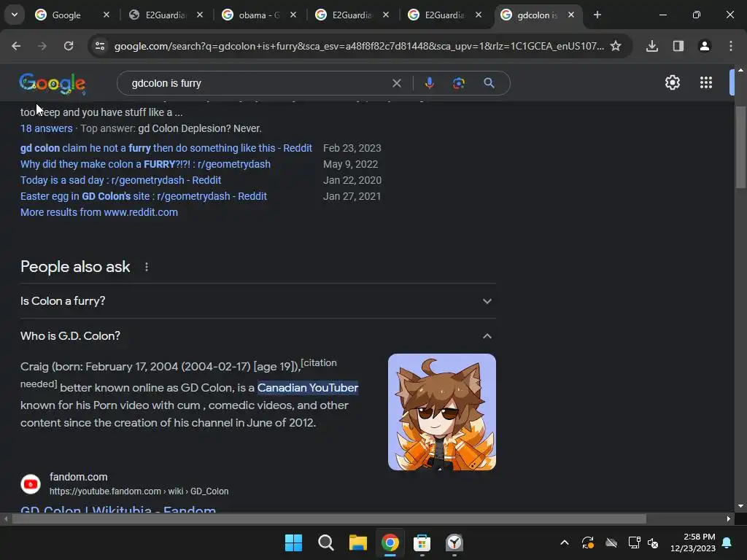The height and width of the screenshot is (560, 747).
Task: Click the taskbar date and time
Action: pyautogui.click(x=693, y=542)
